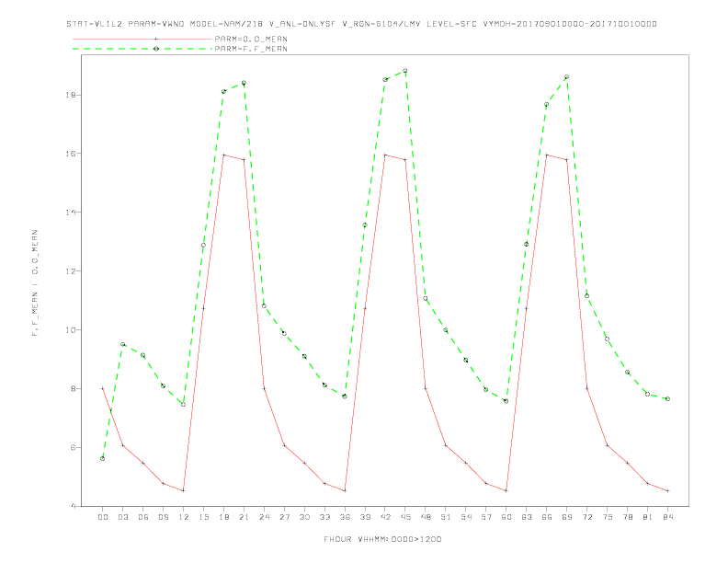The image size is (728, 563).
Task: Click x-axis forecast hour label 00
Action: (103, 517)
